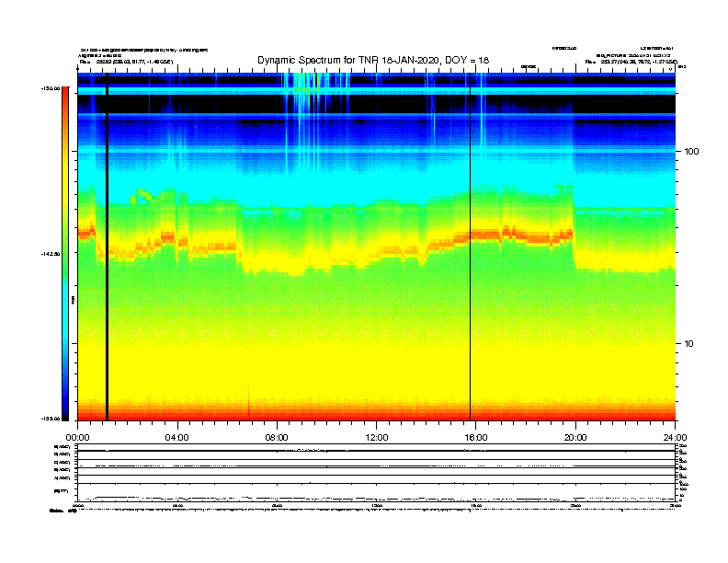Screen dimensions: 728x563
Task: Click the 08:00 time axis label
Action: (277, 438)
